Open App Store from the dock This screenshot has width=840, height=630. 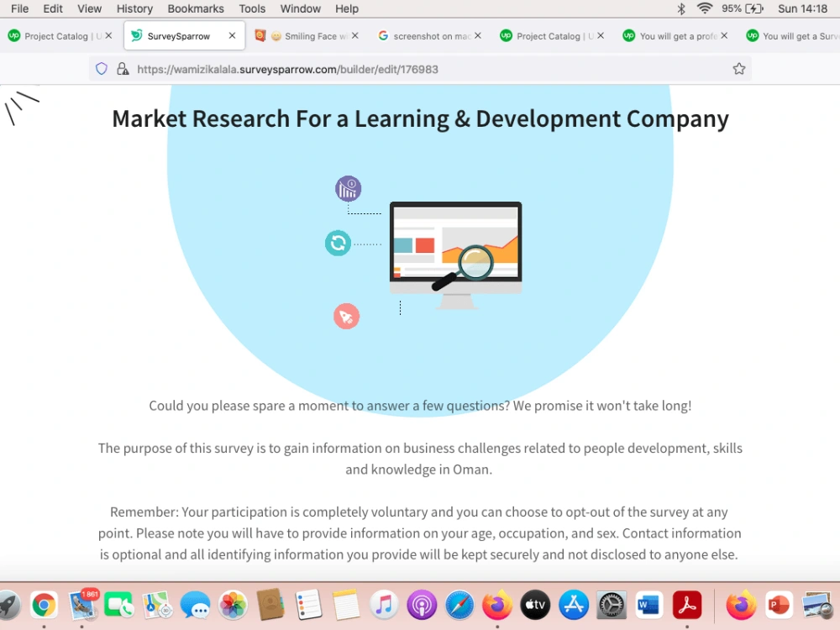[573, 606]
